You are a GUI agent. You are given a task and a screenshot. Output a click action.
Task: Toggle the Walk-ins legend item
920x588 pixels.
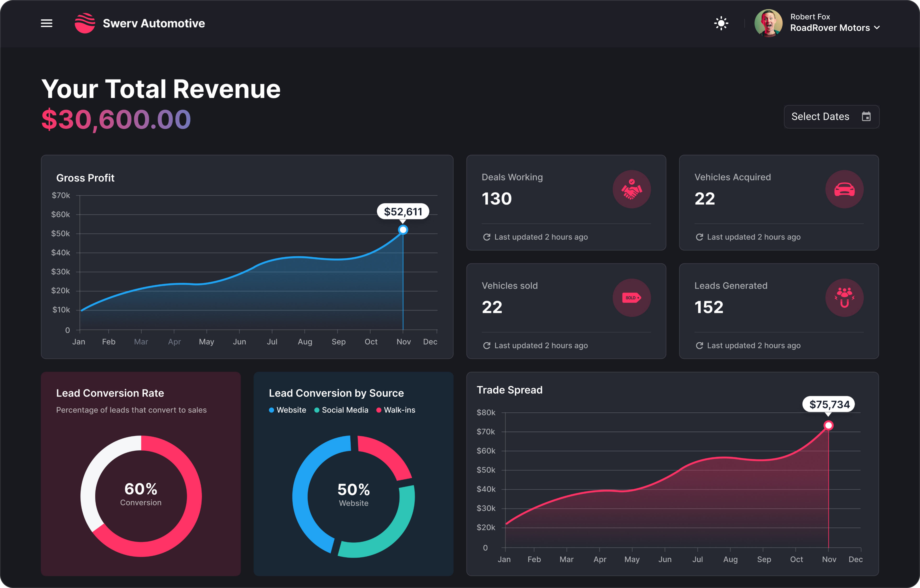pos(396,410)
